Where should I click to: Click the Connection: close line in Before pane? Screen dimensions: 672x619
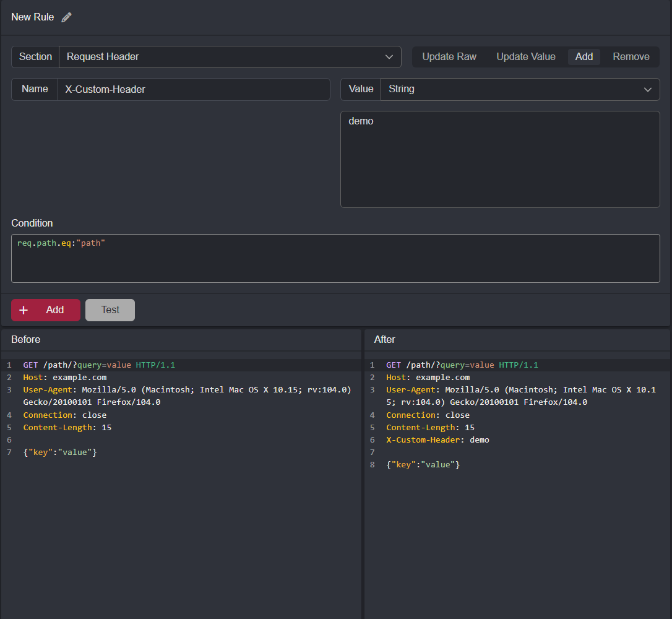pyautogui.click(x=65, y=415)
